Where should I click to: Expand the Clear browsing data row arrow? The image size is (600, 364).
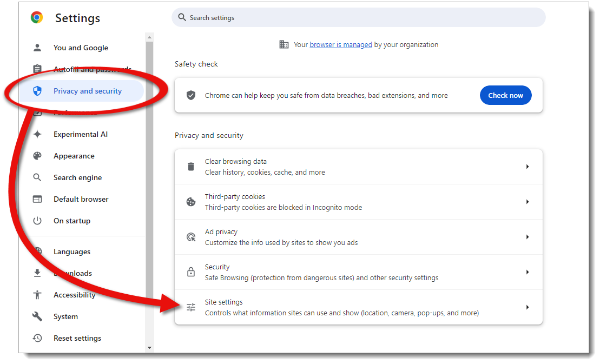(528, 167)
